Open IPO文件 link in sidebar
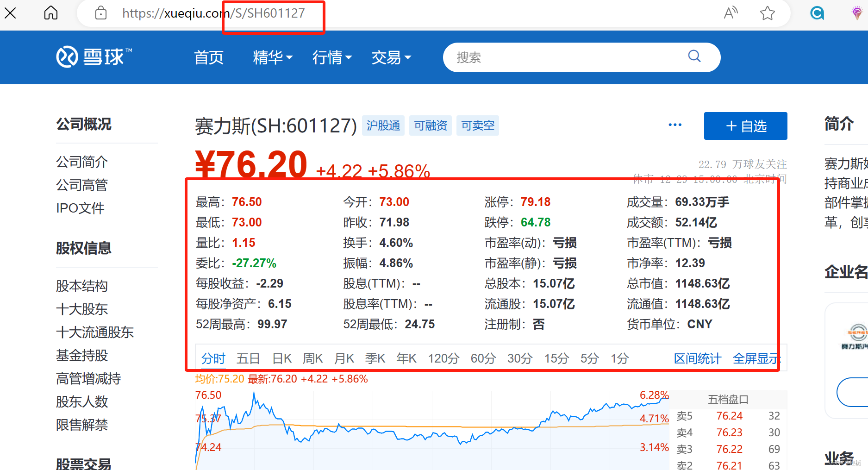 point(80,208)
